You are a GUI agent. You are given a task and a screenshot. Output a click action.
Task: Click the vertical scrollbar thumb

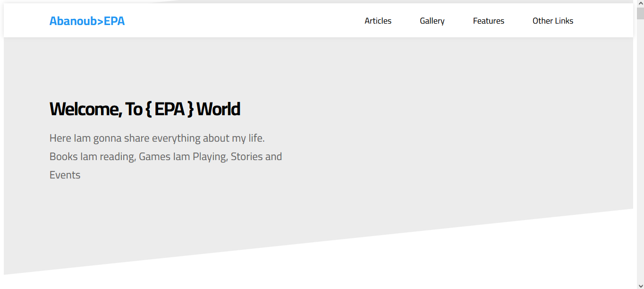pos(640,13)
